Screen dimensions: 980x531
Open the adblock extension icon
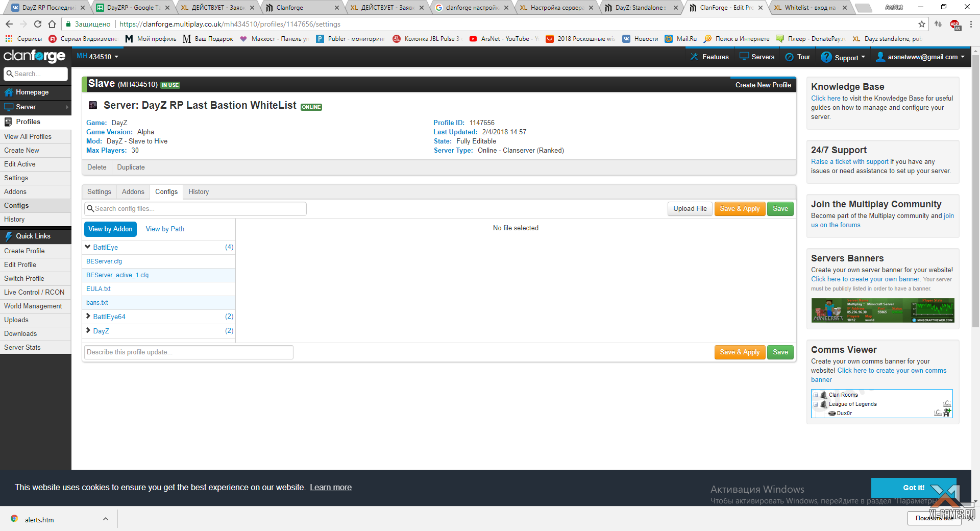click(954, 24)
